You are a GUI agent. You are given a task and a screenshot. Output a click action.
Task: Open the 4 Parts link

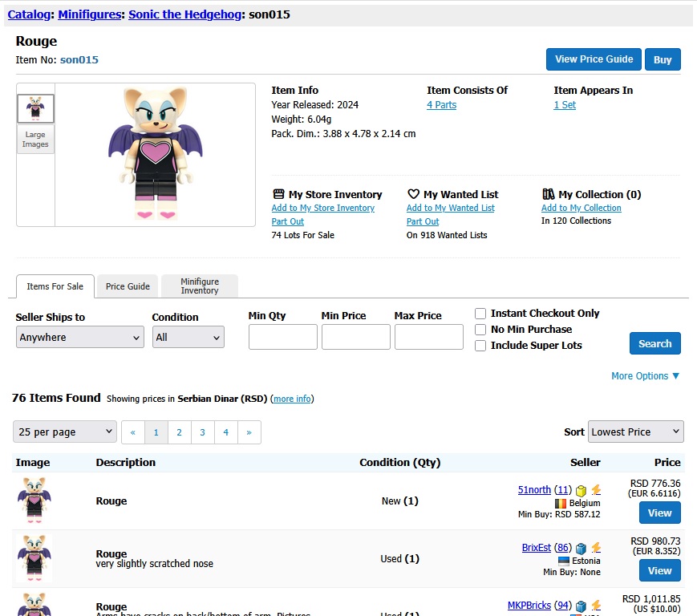tap(441, 105)
